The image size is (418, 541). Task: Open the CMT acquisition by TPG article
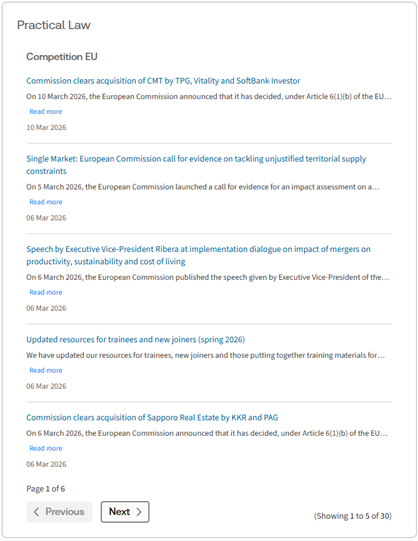163,81
